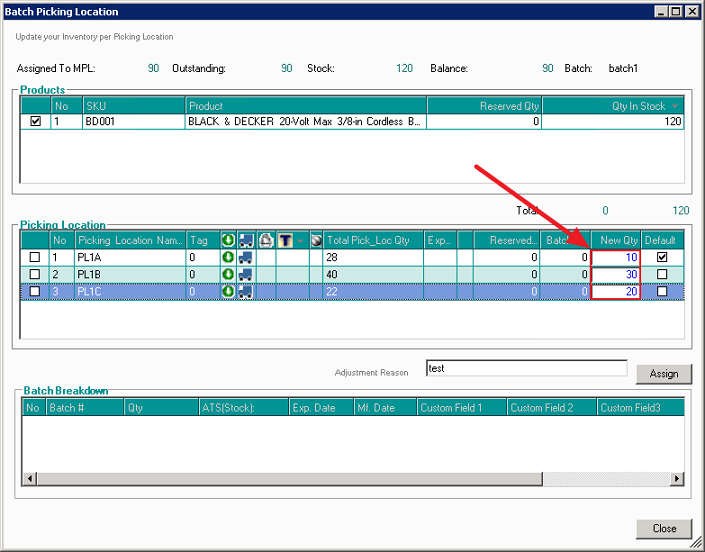Click green arrow icon in PL1A row
705x552 pixels.
[228, 257]
